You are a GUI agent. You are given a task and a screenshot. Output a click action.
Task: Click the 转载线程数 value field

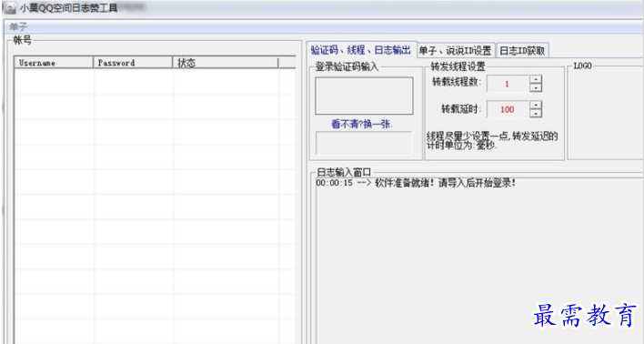pos(508,84)
